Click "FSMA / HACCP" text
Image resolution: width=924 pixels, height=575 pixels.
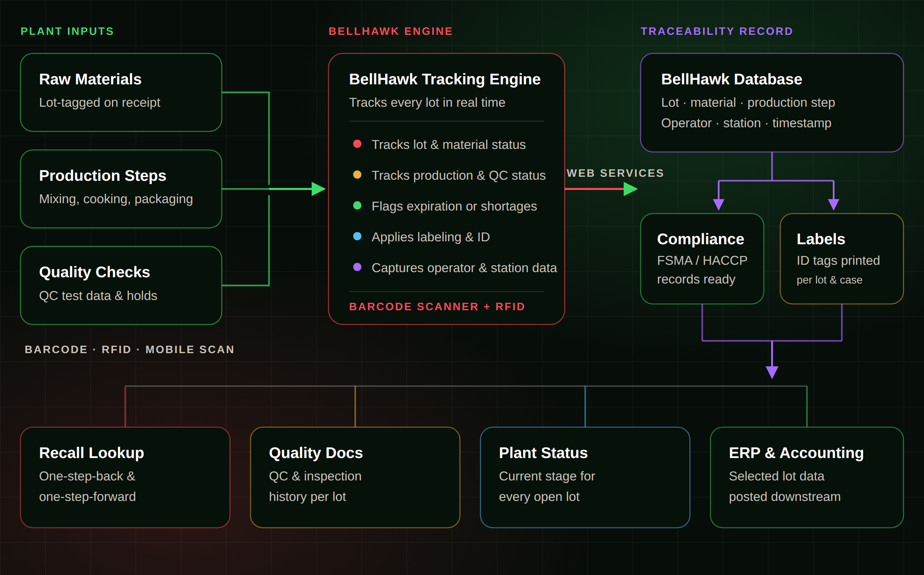pyautogui.click(x=702, y=260)
